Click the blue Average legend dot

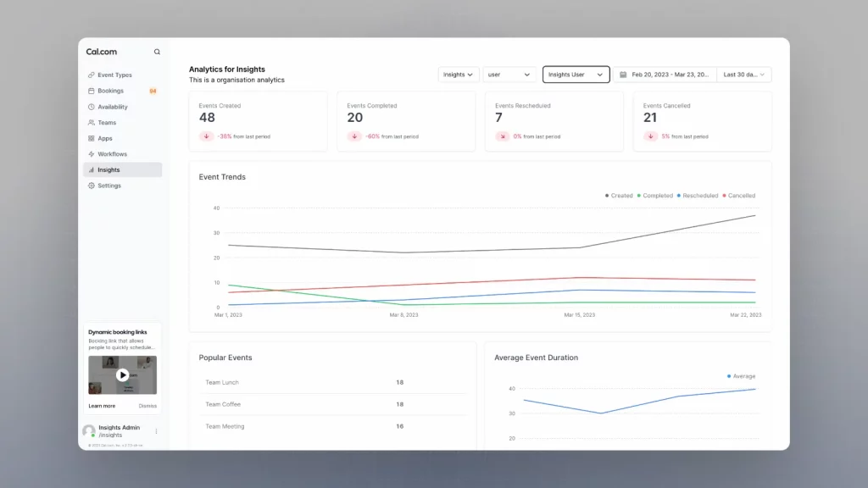728,376
